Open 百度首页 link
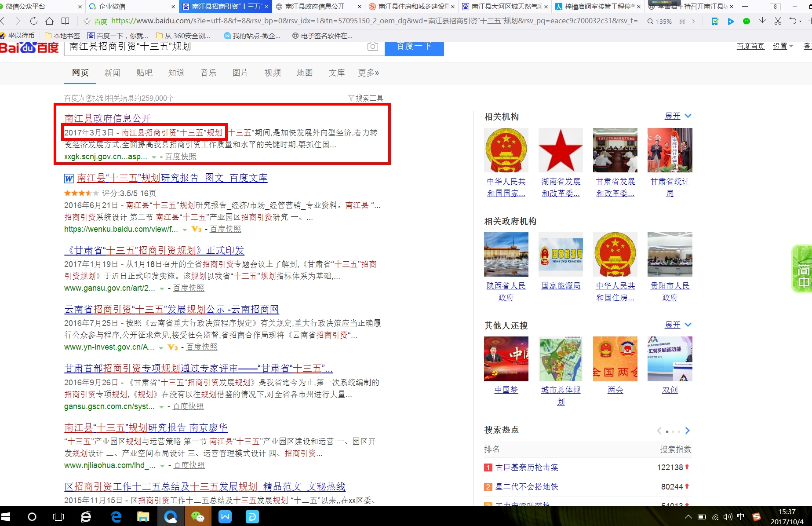This screenshot has height=526, width=812. tap(750, 46)
